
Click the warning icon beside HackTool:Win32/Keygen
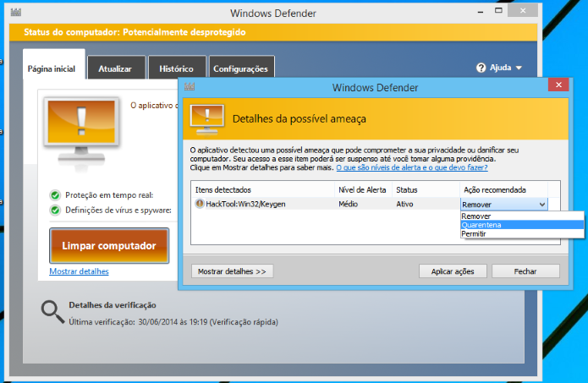[x=200, y=204]
